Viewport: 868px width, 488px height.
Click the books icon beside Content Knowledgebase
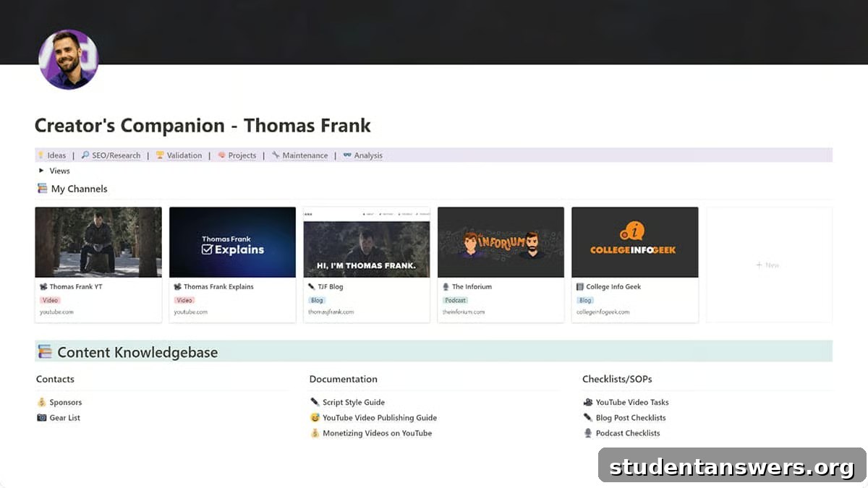coord(45,352)
